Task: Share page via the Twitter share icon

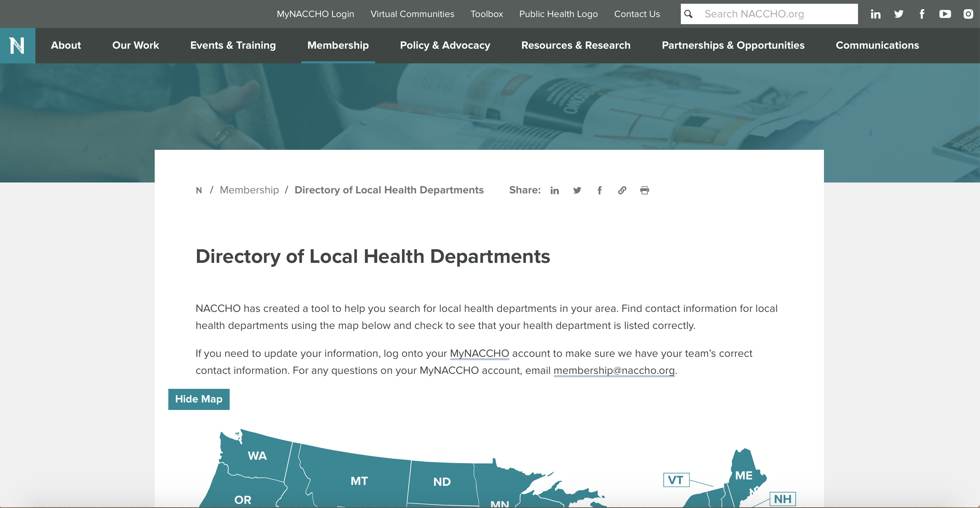Action: (577, 190)
